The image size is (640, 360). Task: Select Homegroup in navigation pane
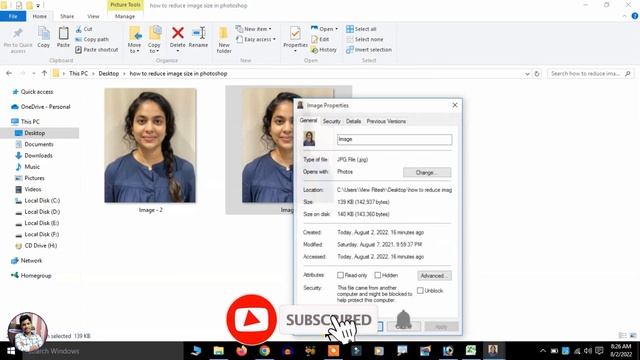coord(36,276)
